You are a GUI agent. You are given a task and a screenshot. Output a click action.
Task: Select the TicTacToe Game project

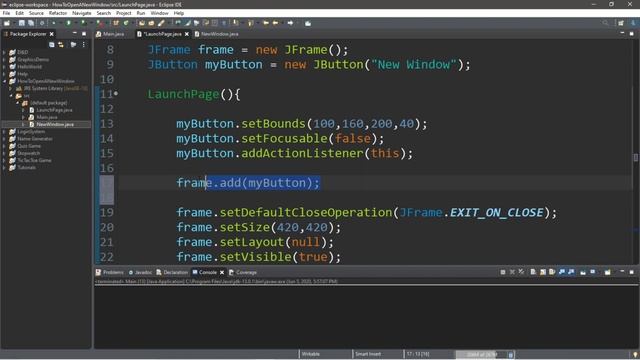(34, 160)
